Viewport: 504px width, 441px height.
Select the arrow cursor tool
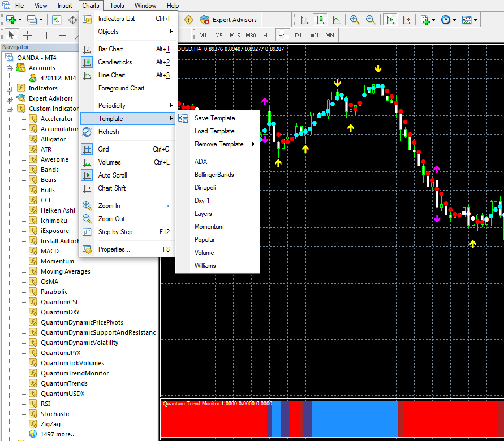(x=11, y=35)
